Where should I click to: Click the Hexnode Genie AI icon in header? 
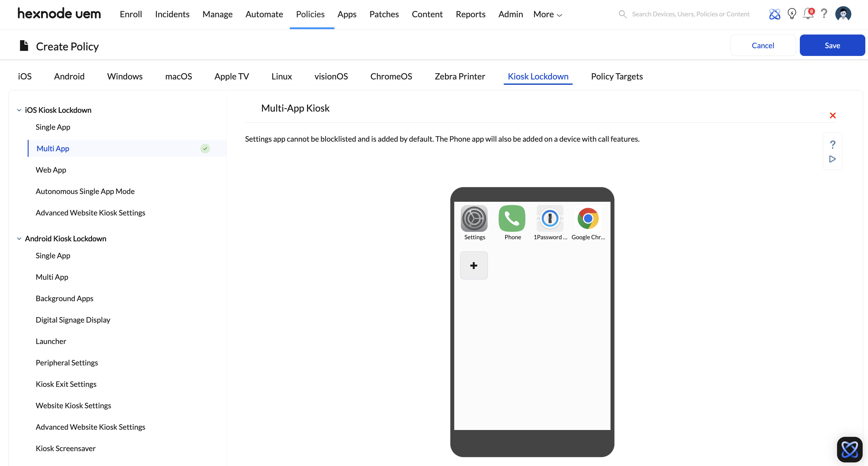775,14
